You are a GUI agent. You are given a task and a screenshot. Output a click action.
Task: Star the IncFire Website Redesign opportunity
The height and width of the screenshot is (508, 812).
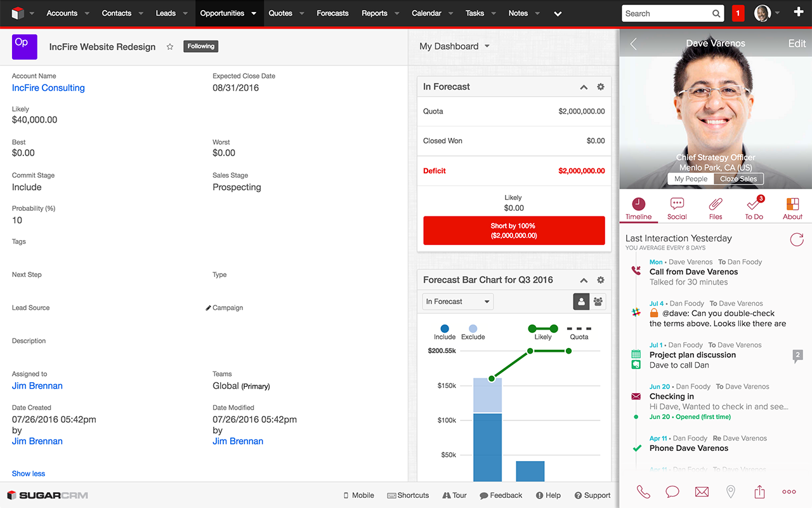click(169, 46)
